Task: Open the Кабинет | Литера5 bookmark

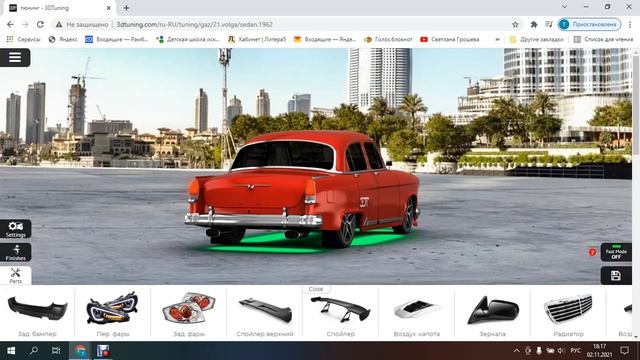Action: tap(257, 40)
